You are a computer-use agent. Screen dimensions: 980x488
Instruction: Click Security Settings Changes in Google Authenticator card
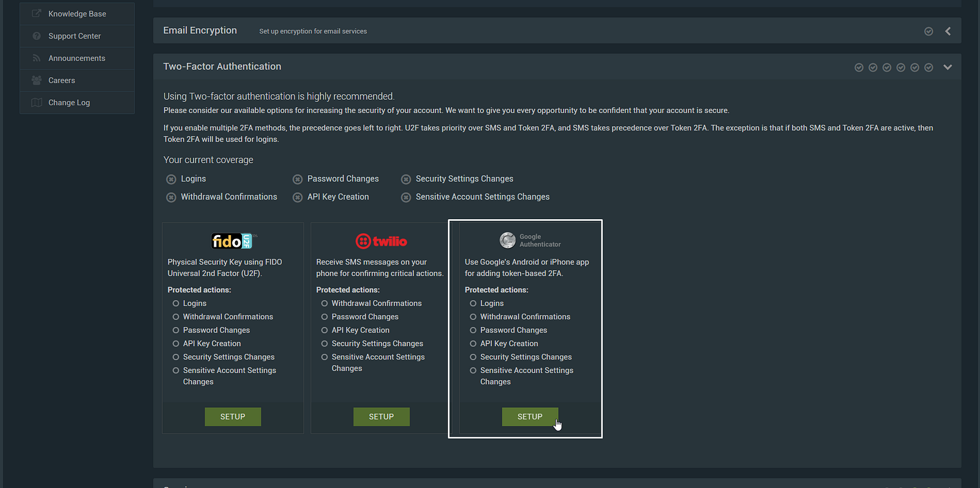coord(526,357)
